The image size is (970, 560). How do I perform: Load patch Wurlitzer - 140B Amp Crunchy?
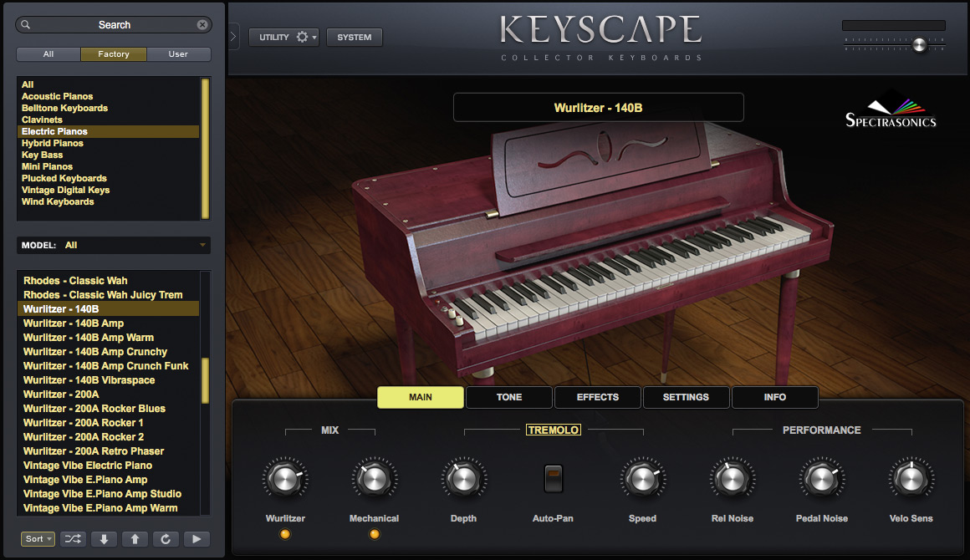[108, 352]
